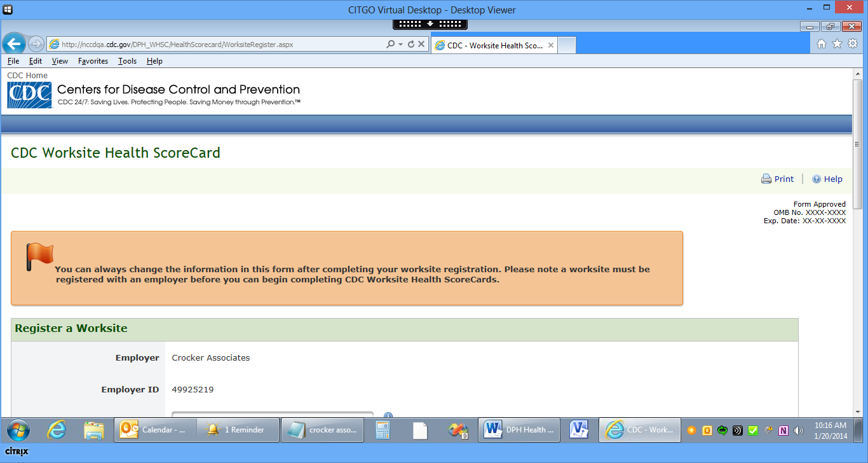Screen dimensions: 868x463
Task: Click the browser Back arrow button
Action: (14, 44)
